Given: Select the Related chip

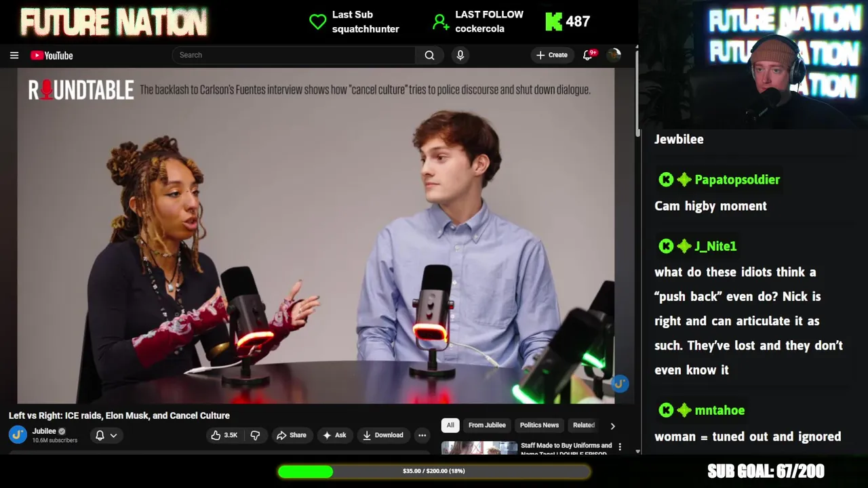Looking at the screenshot, I should coord(584,425).
